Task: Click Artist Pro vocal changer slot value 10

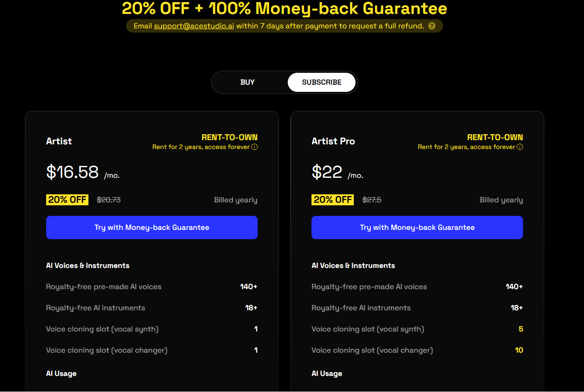Action: (519, 350)
